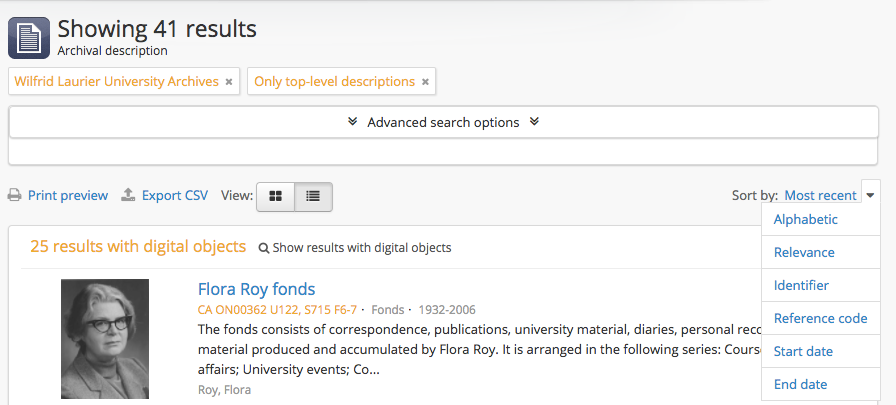Sort results by Identifier
896x405 pixels.
(801, 286)
